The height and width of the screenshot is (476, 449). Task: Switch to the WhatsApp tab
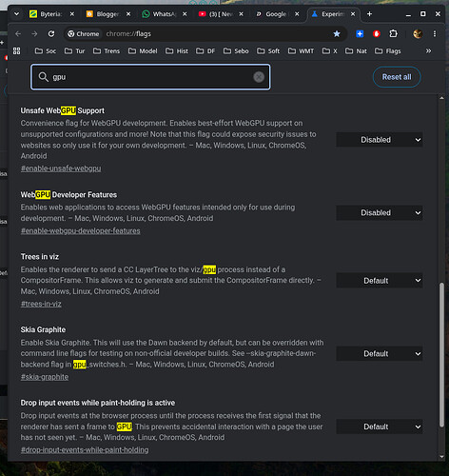(165, 14)
